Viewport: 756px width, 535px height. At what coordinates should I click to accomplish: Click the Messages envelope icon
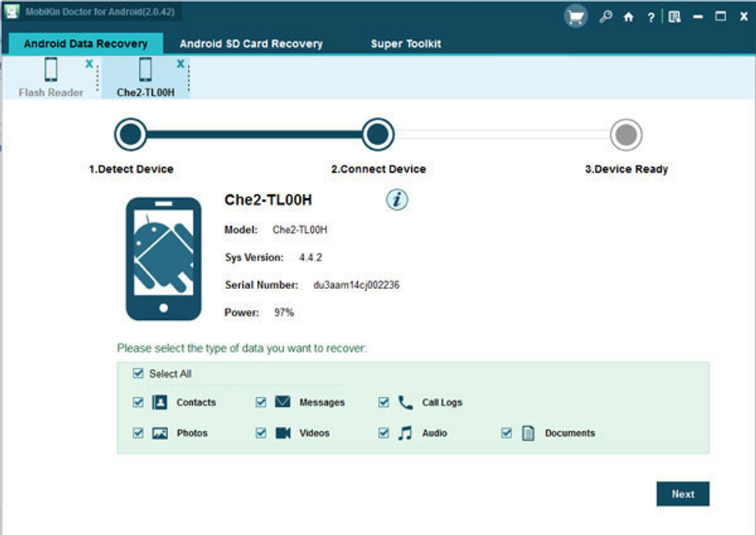284,402
